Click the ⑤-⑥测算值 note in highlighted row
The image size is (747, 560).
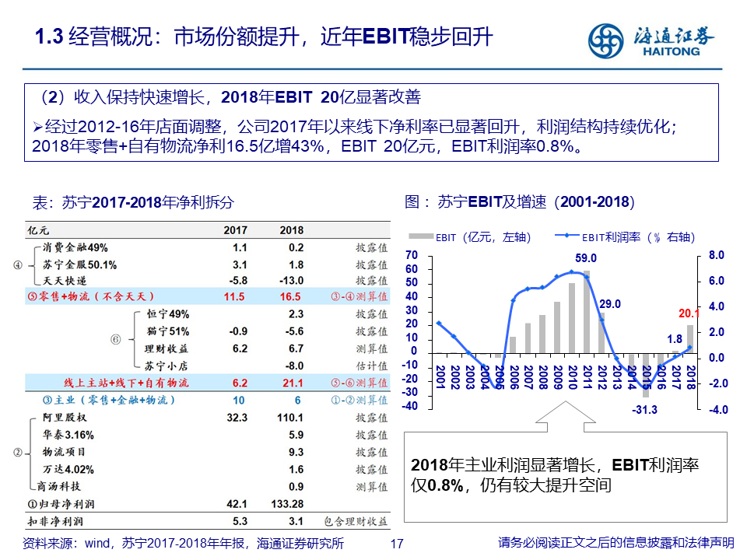point(359,383)
